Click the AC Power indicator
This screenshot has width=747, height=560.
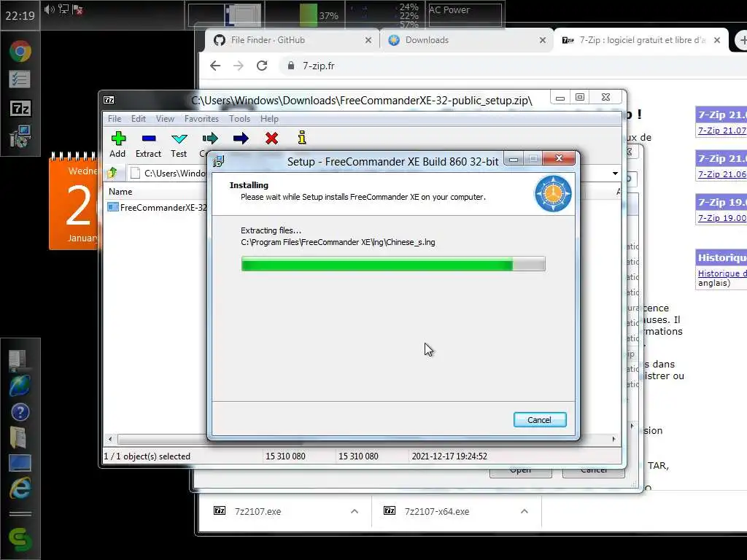tap(465, 15)
